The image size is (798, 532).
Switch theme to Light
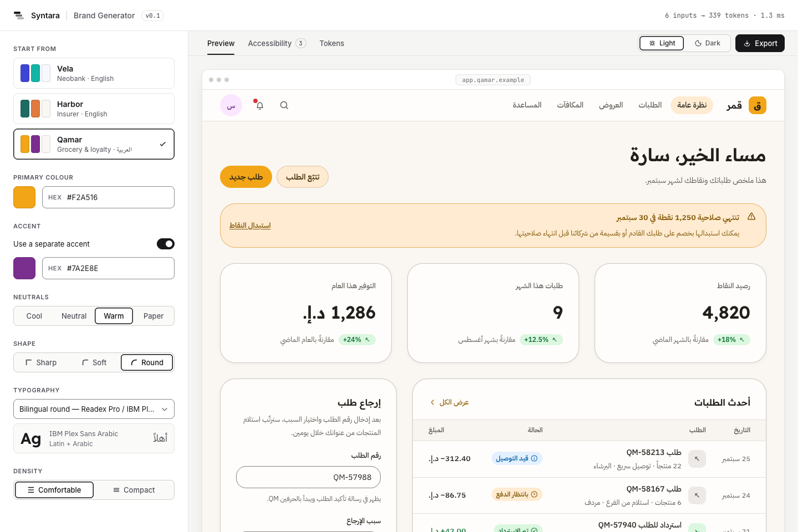(x=662, y=43)
